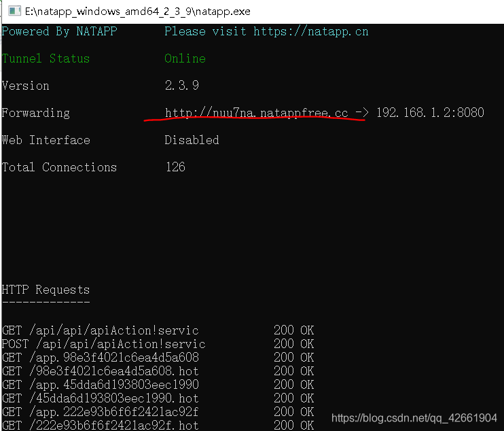Click the 'Powered By NATAPP' text
This screenshot has width=504, height=431.
tap(60, 31)
